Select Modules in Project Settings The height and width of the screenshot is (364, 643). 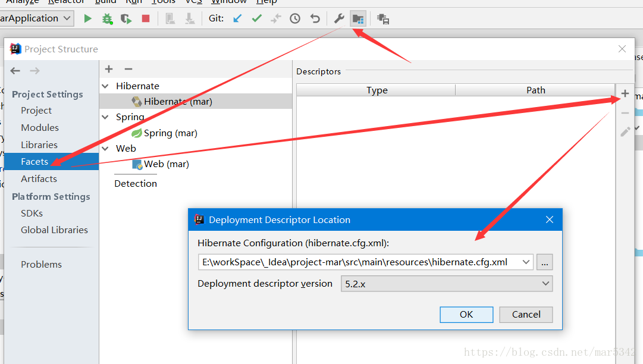click(x=40, y=128)
